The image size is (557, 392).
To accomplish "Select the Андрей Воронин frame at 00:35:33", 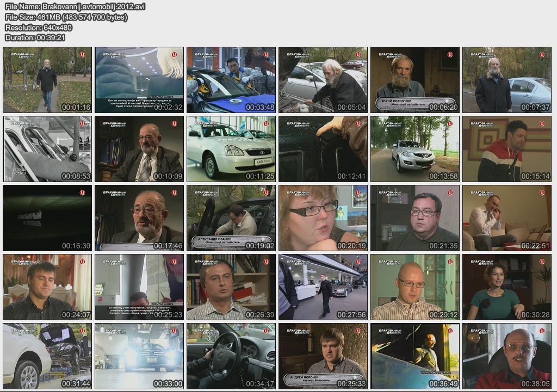I will point(323,356).
